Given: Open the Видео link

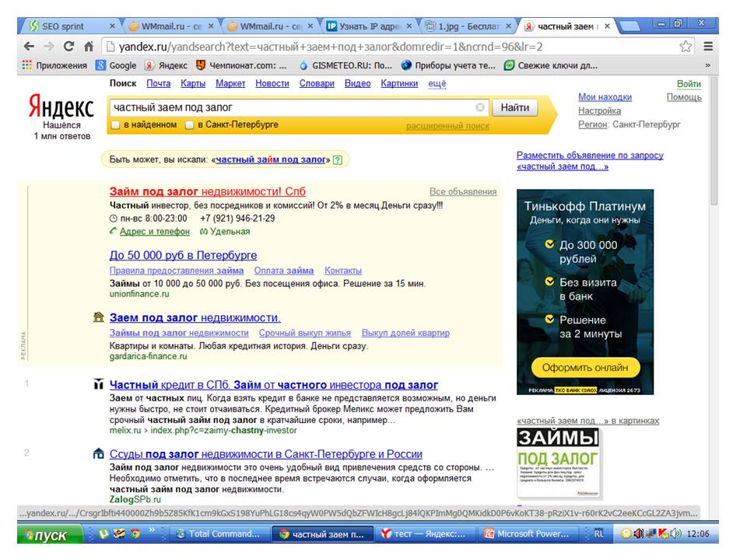Looking at the screenshot, I should (x=358, y=83).
